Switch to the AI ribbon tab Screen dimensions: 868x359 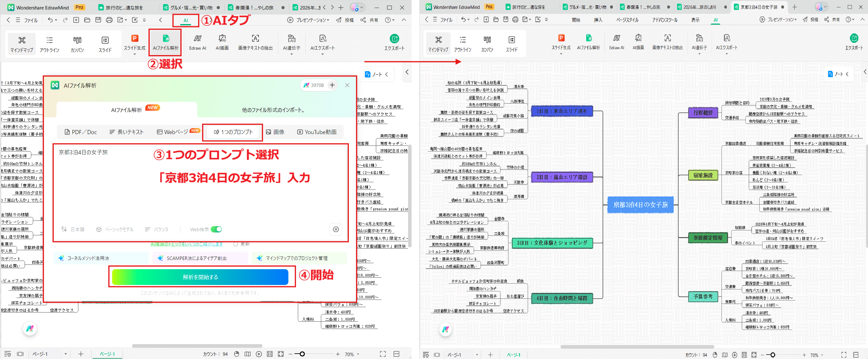point(186,20)
